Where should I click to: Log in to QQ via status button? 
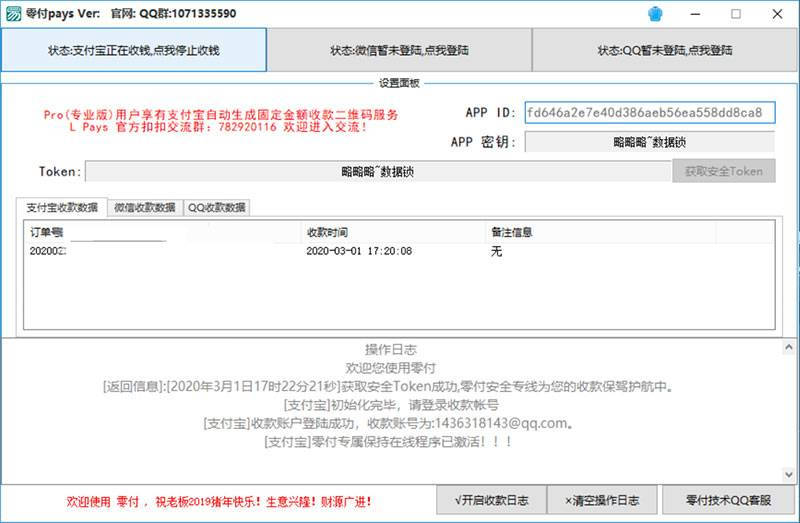[x=665, y=50]
